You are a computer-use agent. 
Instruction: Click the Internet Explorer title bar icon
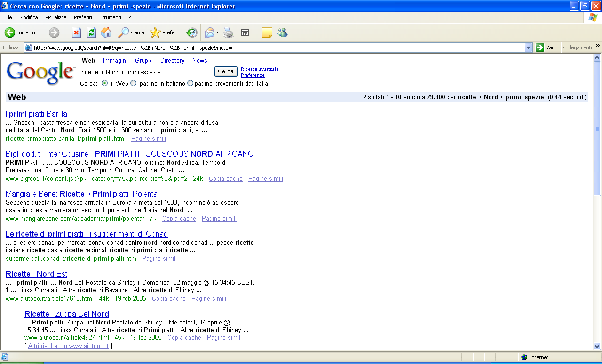pos(5,6)
